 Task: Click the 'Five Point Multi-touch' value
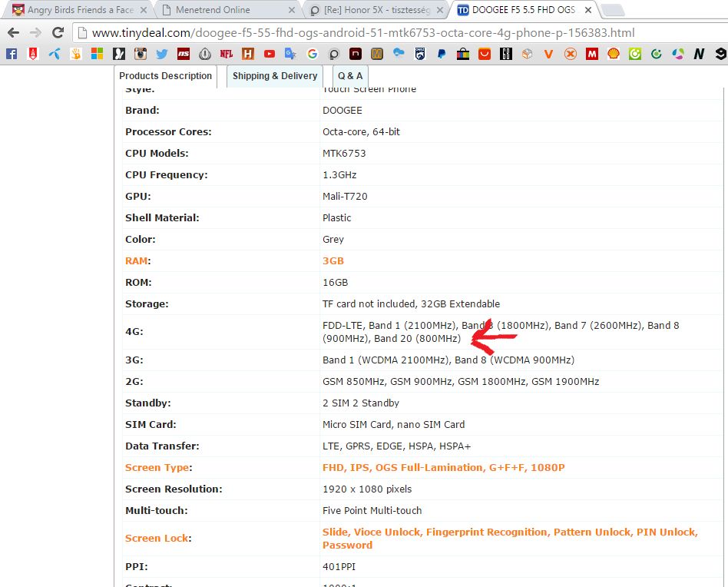372,511
